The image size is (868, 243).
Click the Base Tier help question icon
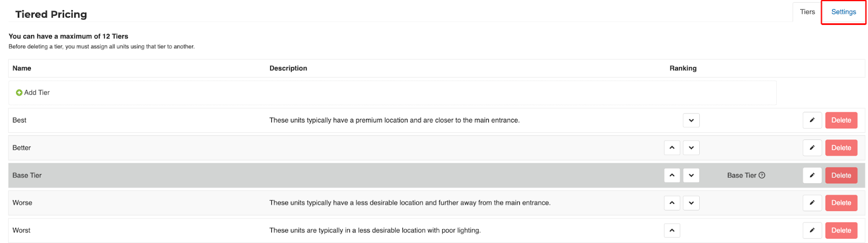pyautogui.click(x=762, y=175)
